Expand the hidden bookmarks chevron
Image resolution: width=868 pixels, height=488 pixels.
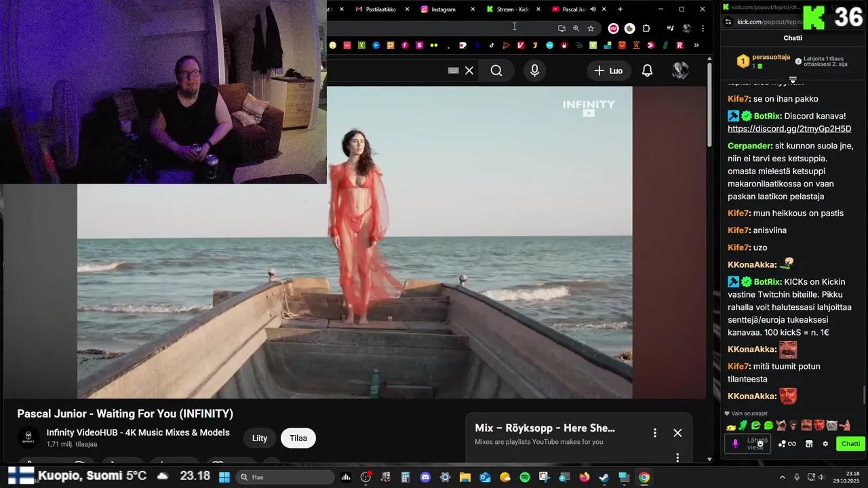click(696, 45)
